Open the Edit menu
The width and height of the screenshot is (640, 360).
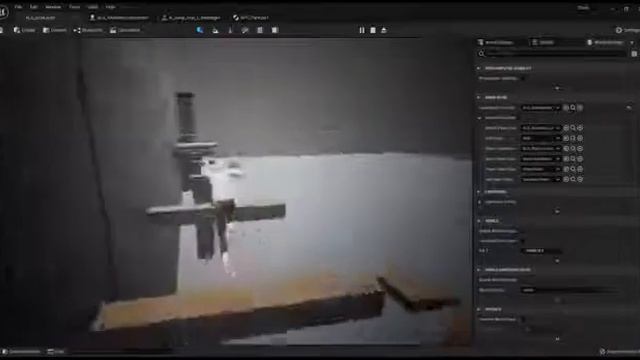34,7
